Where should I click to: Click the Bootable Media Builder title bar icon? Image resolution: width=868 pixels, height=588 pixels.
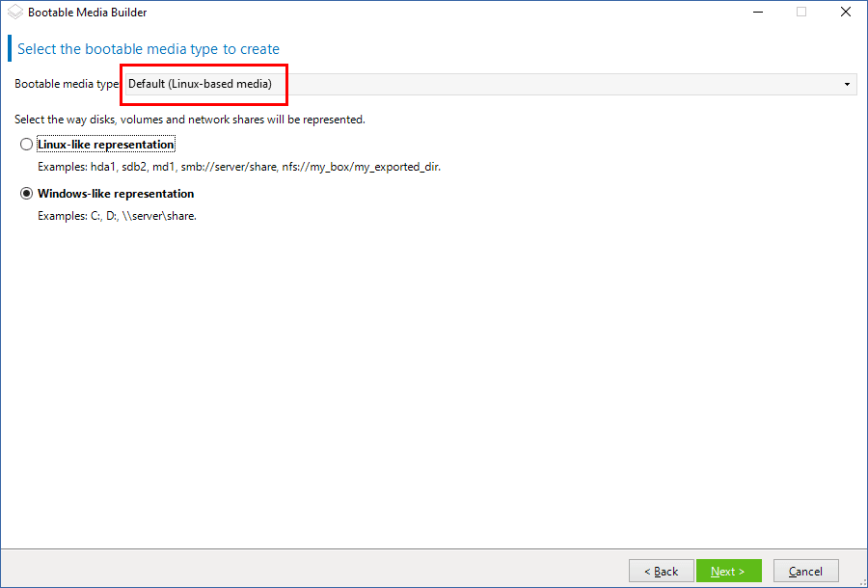pyautogui.click(x=14, y=13)
